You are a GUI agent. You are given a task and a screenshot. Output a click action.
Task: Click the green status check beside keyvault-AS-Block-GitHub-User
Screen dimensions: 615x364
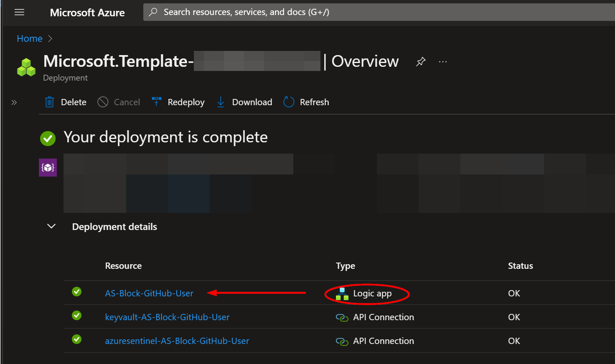pos(76,316)
